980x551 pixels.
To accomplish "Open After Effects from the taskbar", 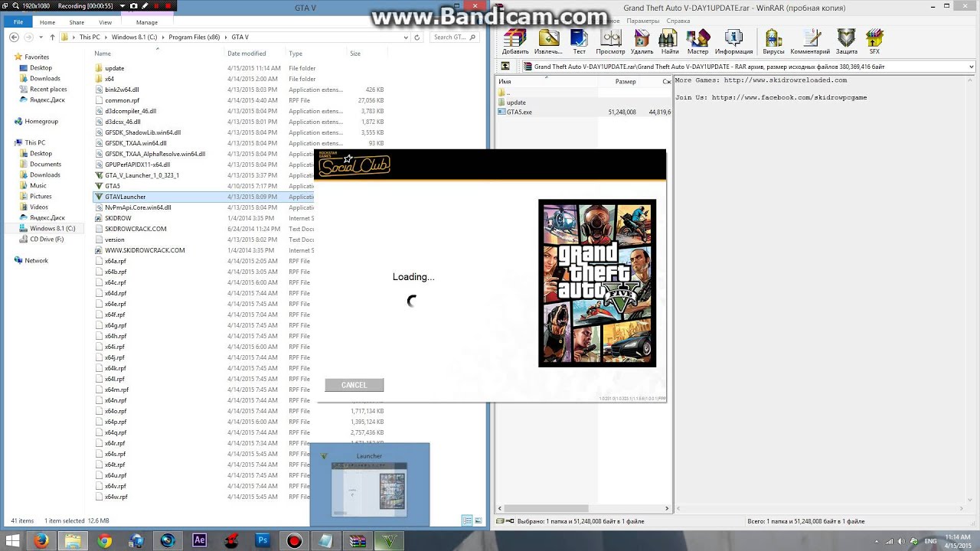I will (199, 540).
